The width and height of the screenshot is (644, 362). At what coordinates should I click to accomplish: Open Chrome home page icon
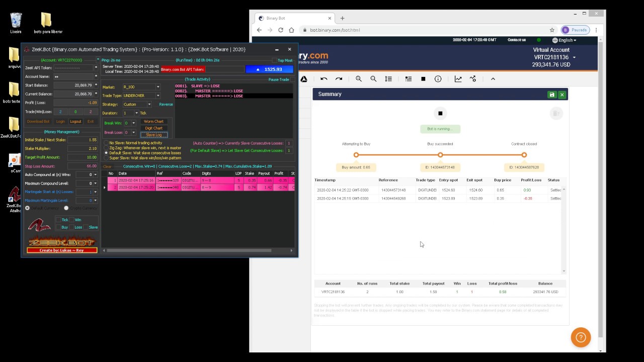pos(291,30)
